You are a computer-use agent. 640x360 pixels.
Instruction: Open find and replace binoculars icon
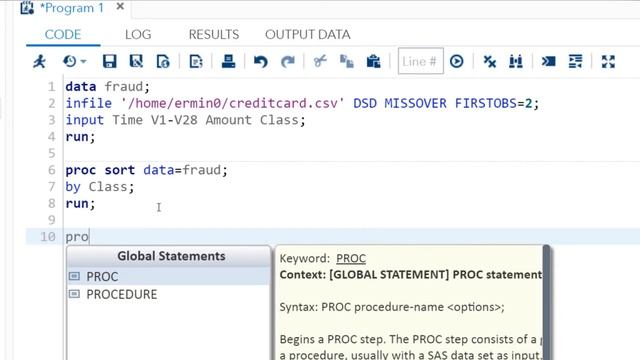[516, 62]
